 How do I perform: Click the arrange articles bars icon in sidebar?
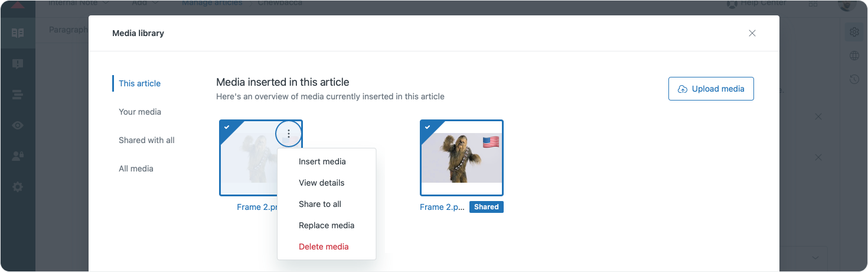click(18, 95)
